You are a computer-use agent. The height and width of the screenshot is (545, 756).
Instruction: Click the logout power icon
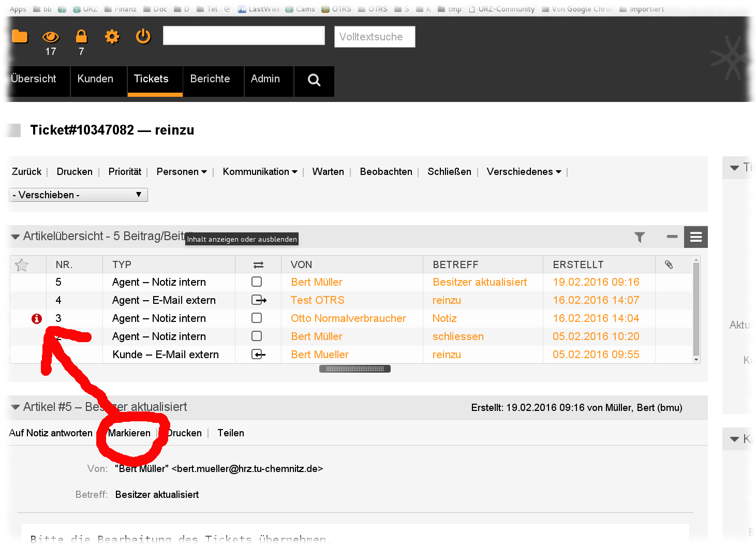(x=143, y=36)
